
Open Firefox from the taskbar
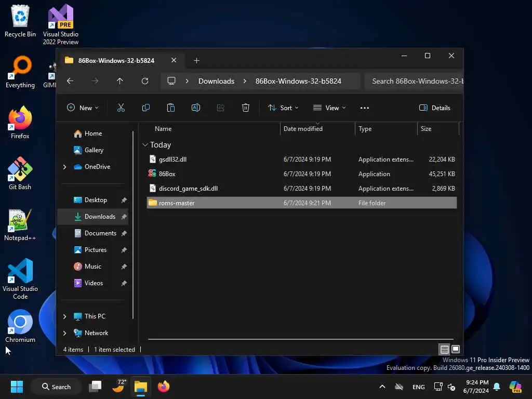click(164, 387)
